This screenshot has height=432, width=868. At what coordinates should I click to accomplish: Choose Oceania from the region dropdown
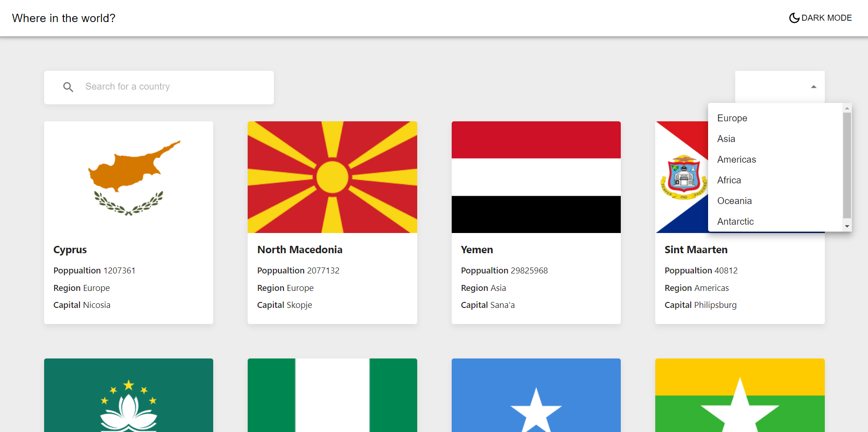pos(734,201)
